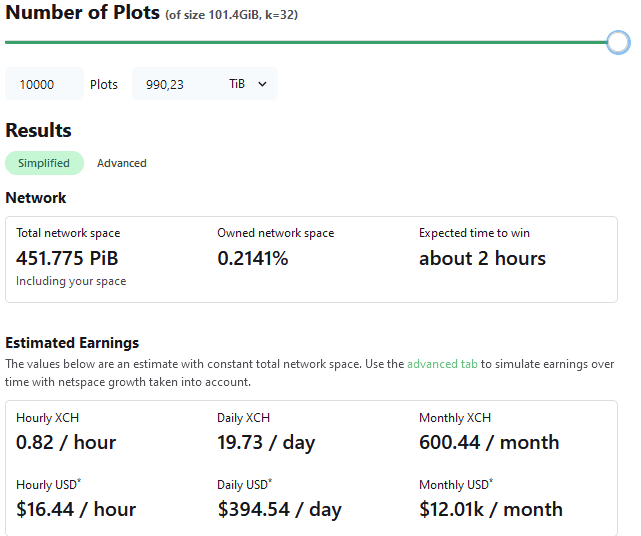Switch to the Advanced results tab

pyautogui.click(x=121, y=163)
